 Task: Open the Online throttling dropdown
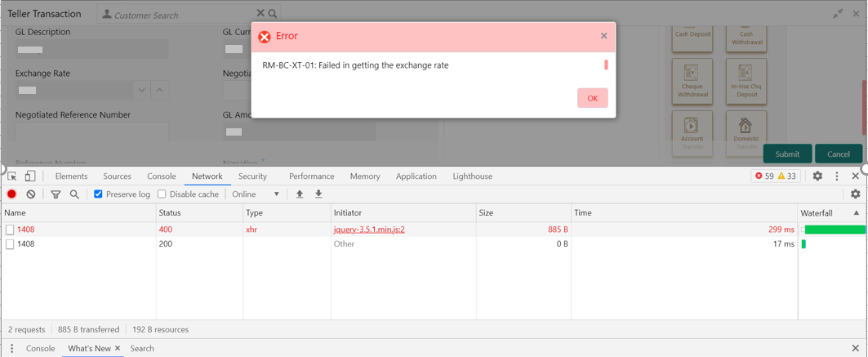pyautogui.click(x=256, y=194)
